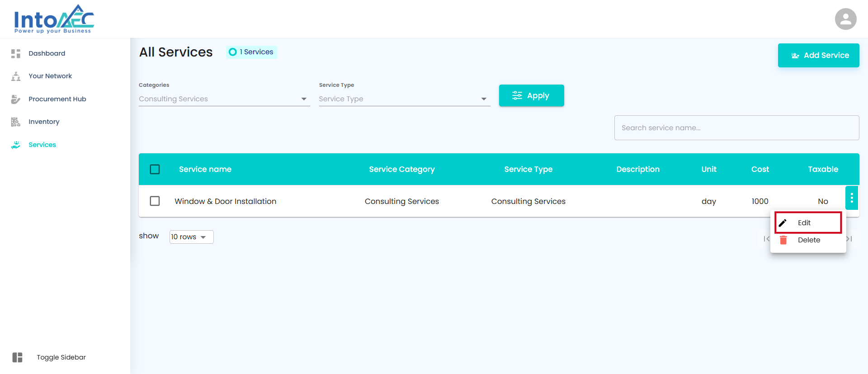
Task: Open Your Network from the sidebar
Action: pos(50,76)
